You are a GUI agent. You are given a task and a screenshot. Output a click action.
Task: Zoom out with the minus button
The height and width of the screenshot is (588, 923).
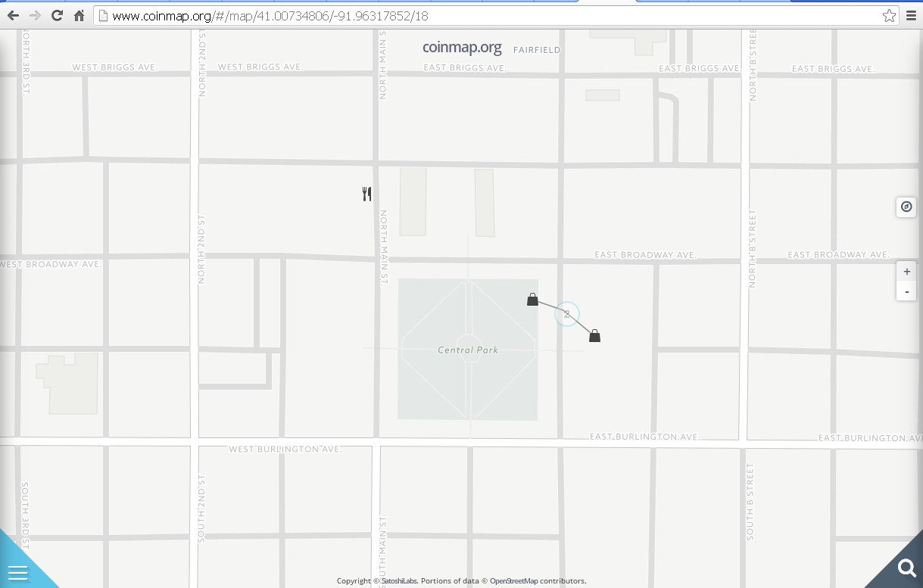906,291
